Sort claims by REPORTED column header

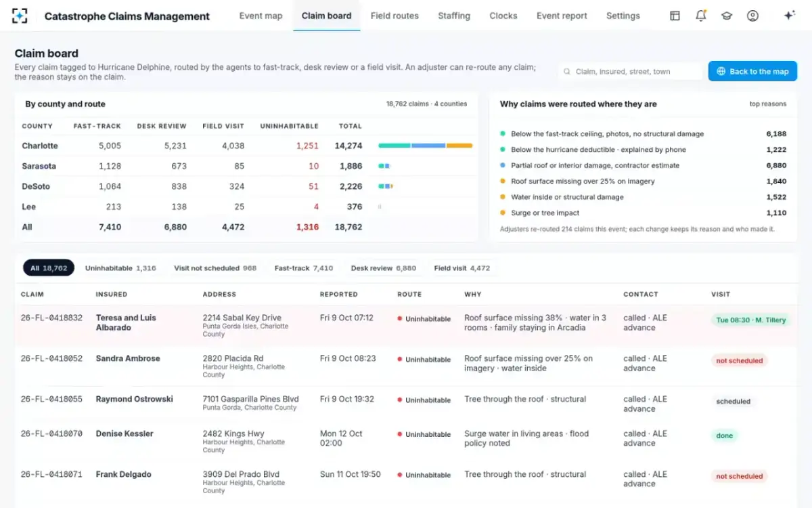(x=338, y=295)
